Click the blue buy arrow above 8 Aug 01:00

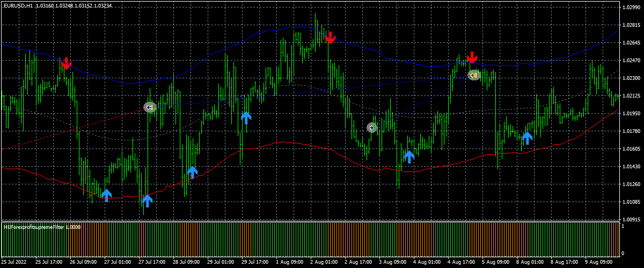point(527,138)
